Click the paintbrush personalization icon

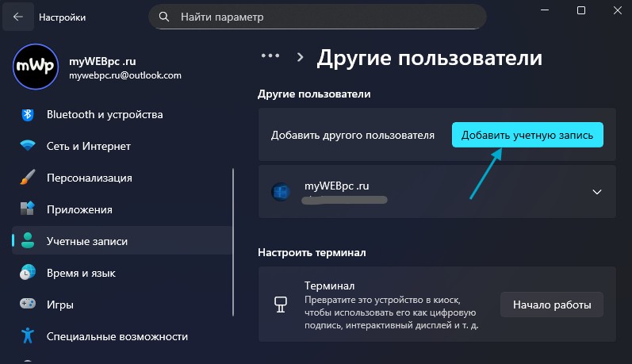pos(28,178)
